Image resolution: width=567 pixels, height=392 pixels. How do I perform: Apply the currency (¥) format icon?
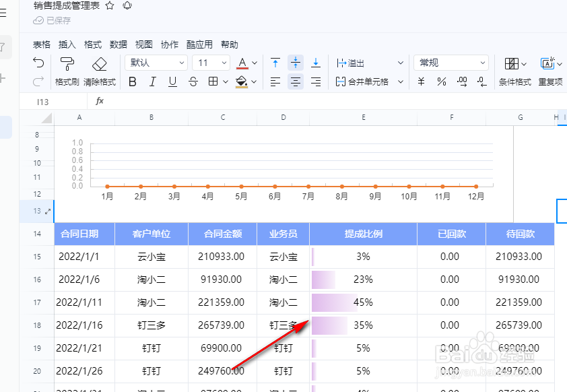tap(420, 81)
